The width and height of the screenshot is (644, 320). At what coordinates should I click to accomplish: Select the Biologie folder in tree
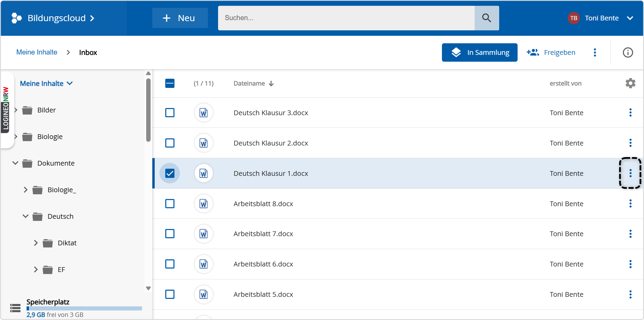50,137
